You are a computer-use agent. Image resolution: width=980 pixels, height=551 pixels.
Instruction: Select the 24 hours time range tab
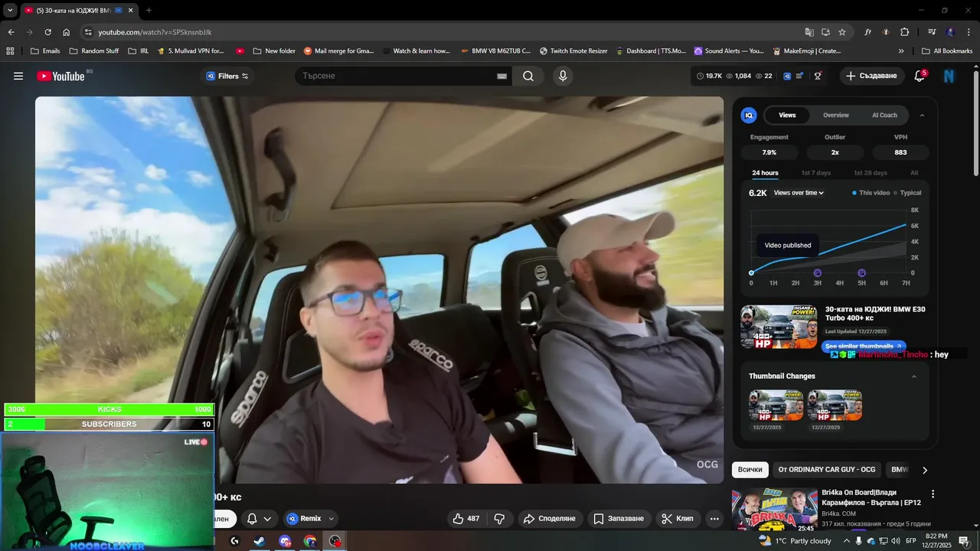pyautogui.click(x=765, y=173)
